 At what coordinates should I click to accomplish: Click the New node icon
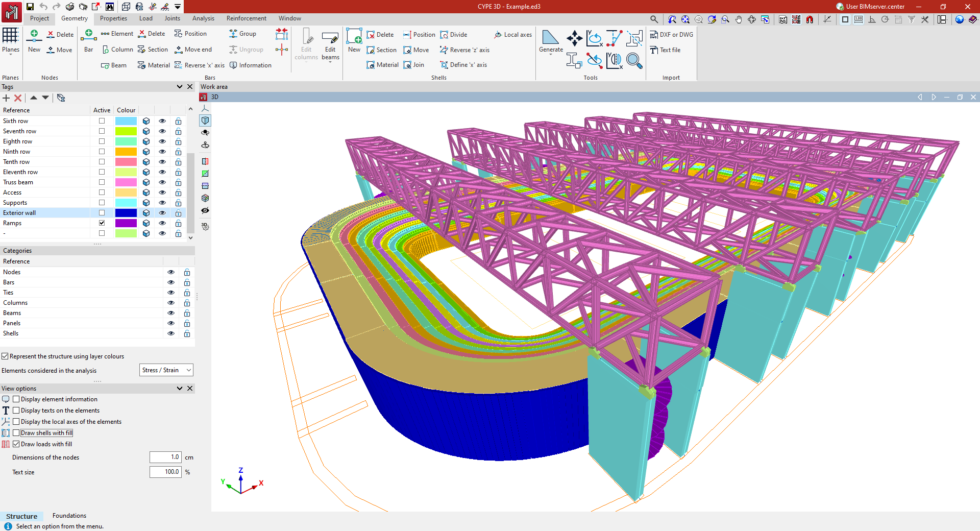click(x=34, y=36)
